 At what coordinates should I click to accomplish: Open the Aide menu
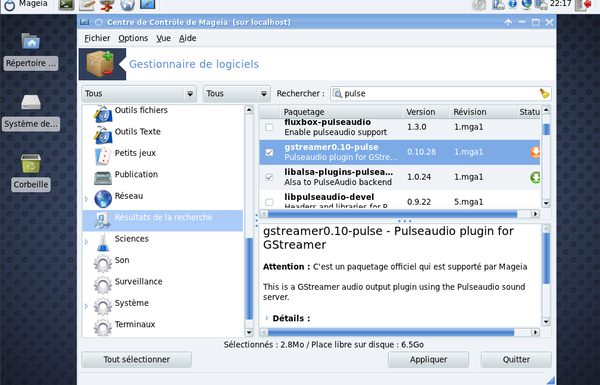[x=188, y=38]
